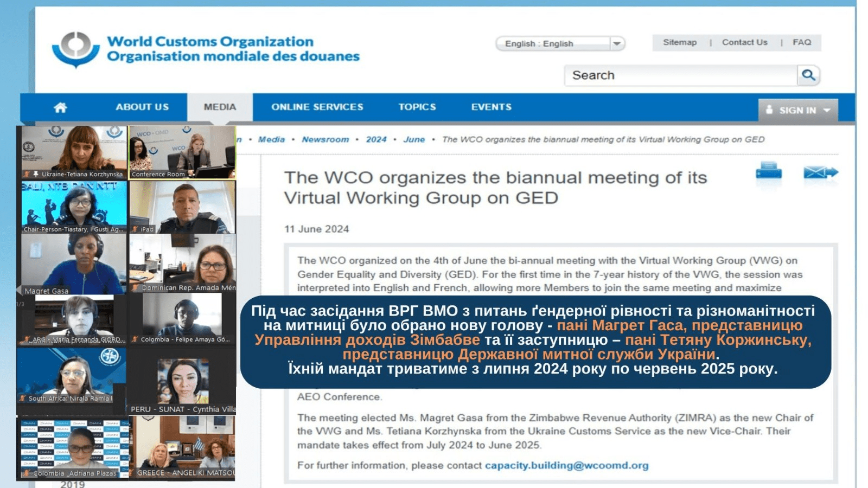The height and width of the screenshot is (488, 868).
Task: Click the Sitemap link
Action: [x=680, y=42]
